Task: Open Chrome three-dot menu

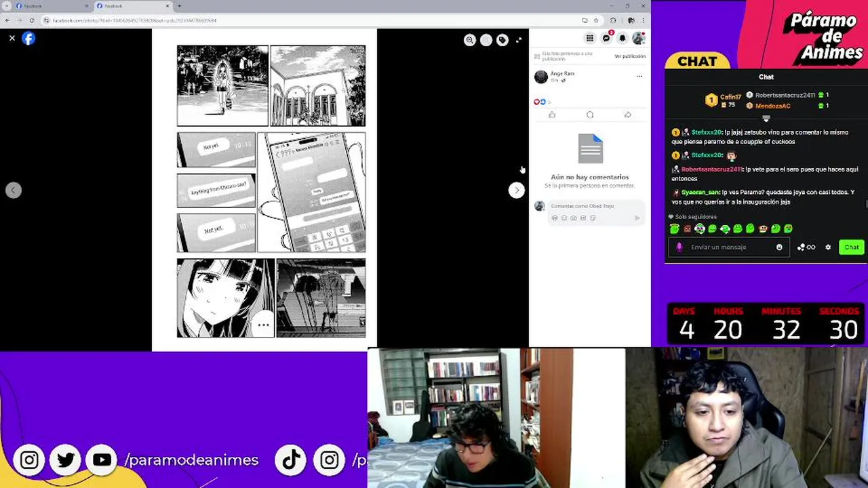Action: 644,20
